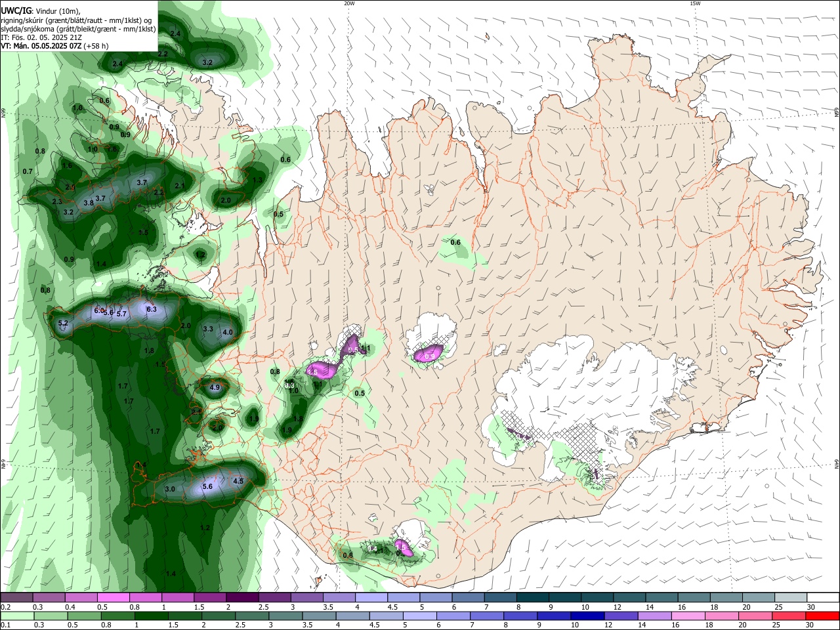Click the 4.0 precipitation value on the map
The height and width of the screenshot is (630, 840).
click(228, 333)
